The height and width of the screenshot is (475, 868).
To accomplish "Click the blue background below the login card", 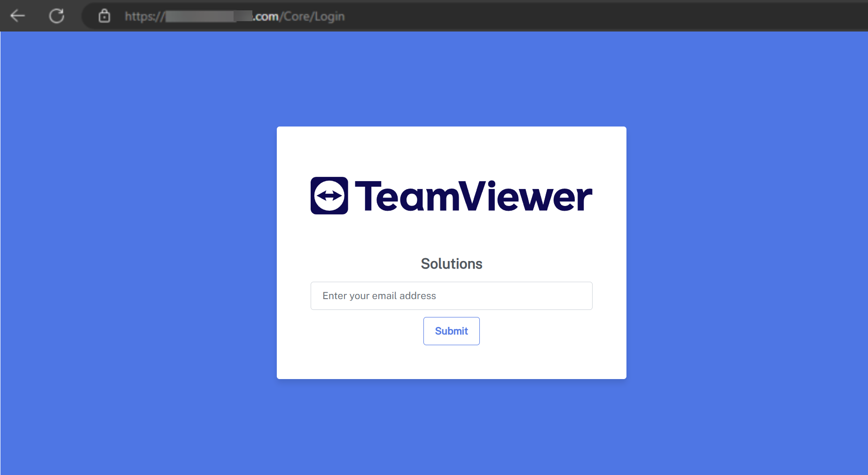I will click(x=451, y=428).
